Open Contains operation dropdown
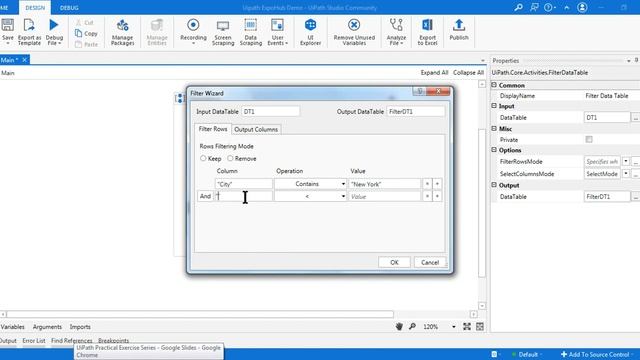The image size is (640, 360). pos(343,184)
